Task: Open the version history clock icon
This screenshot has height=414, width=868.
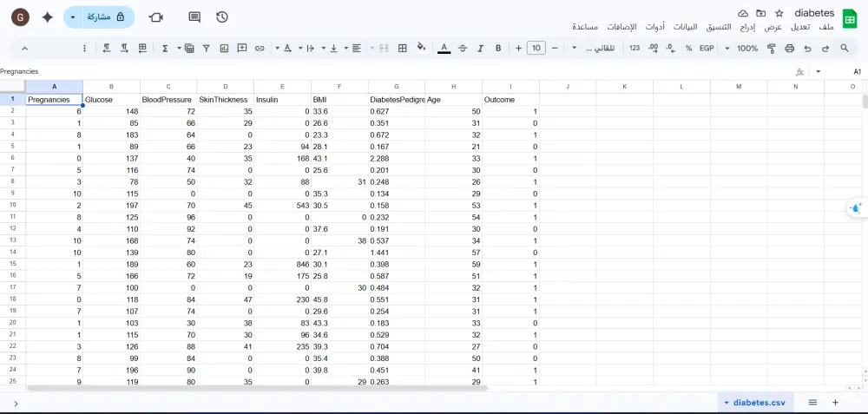Action: 222,17
